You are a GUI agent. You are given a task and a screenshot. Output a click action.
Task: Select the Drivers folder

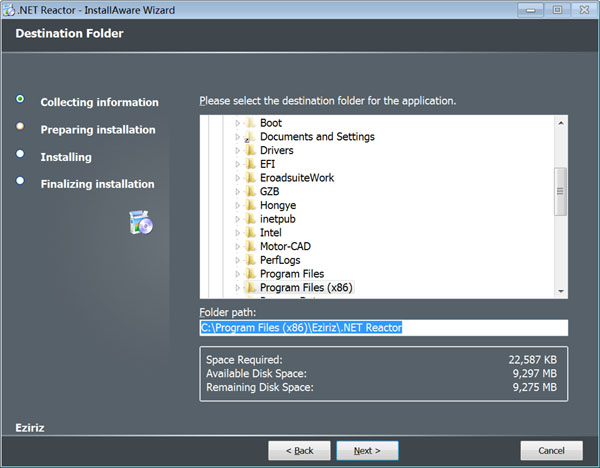pyautogui.click(x=277, y=151)
